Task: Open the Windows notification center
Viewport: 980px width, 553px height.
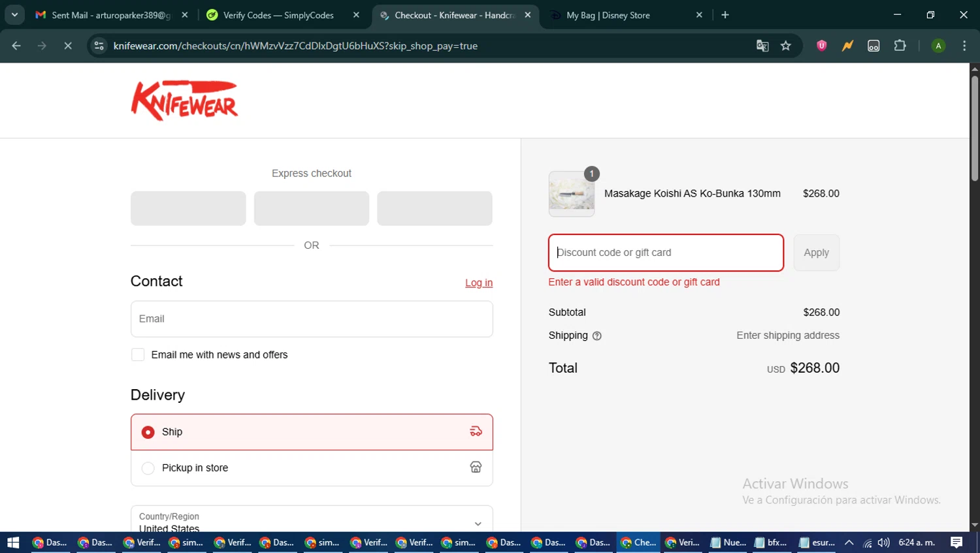Action: pos(956,542)
